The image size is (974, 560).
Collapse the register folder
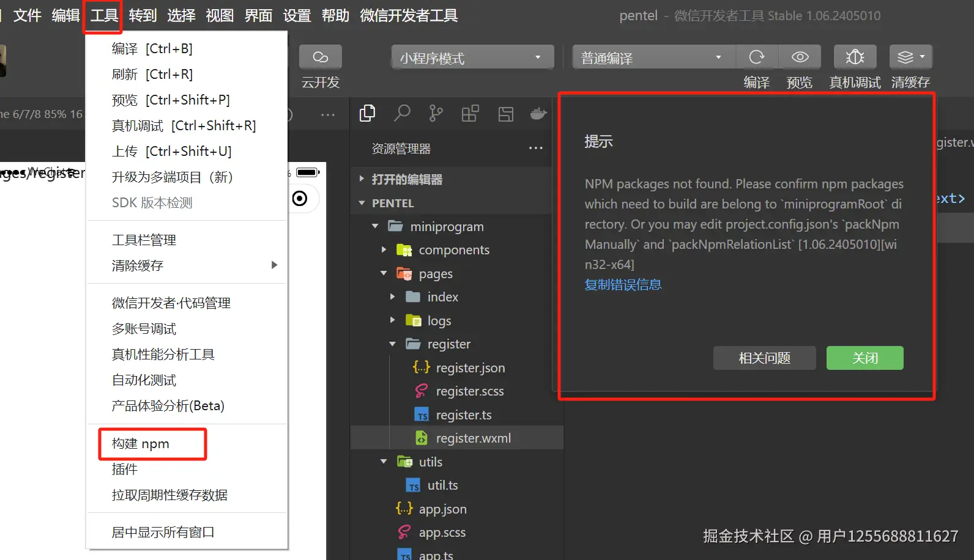(392, 344)
